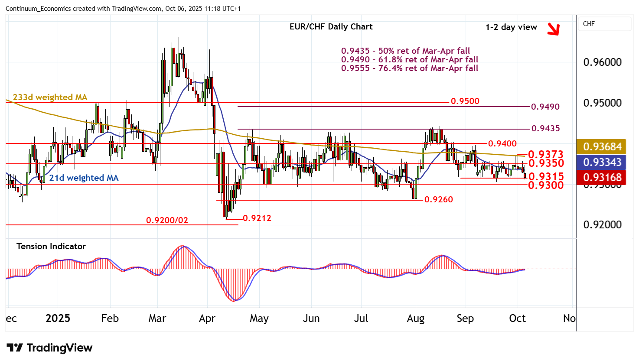Click the Apr marker on time axis
The height and width of the screenshot is (364, 639).
pos(207,319)
